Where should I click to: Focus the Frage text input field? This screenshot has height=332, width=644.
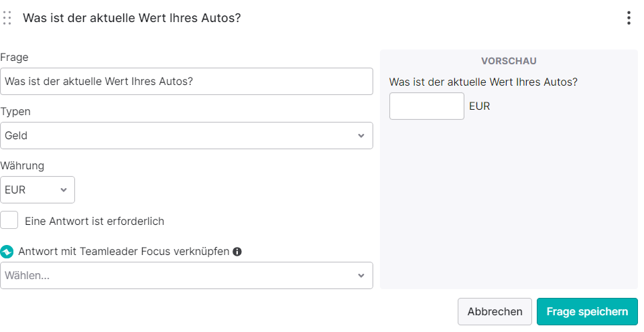pyautogui.click(x=186, y=81)
